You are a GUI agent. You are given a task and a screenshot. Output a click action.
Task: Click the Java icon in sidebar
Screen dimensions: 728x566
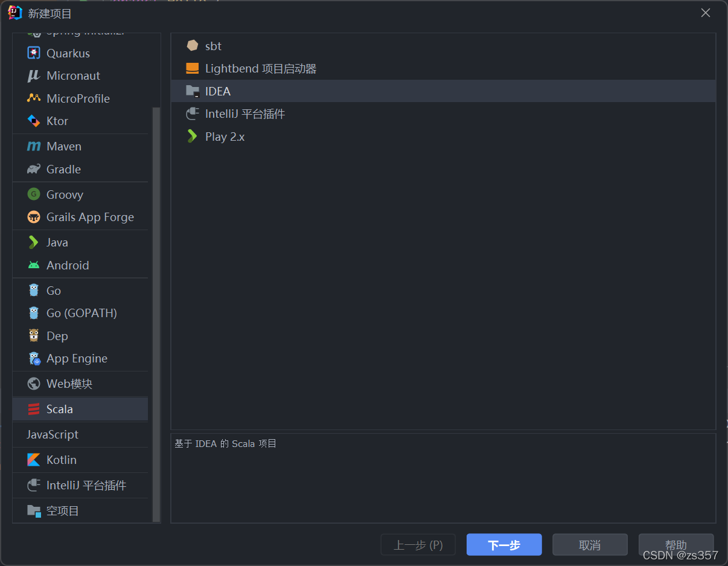point(34,242)
